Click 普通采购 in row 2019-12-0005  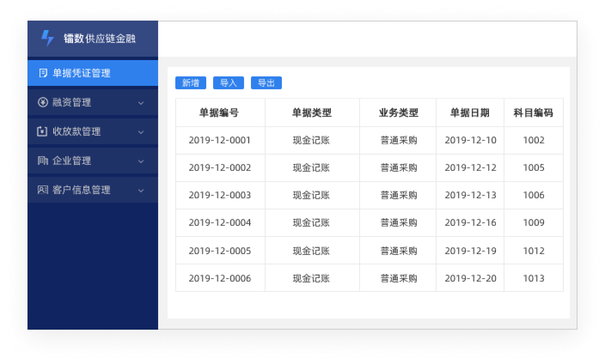pos(399,251)
